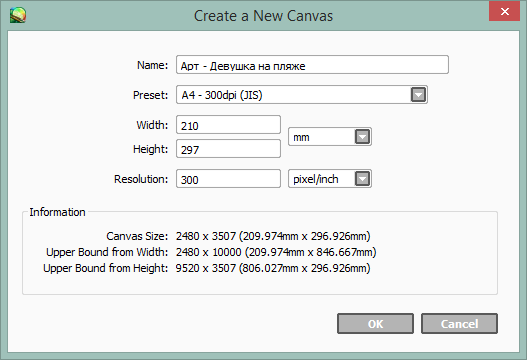The height and width of the screenshot is (360, 527).
Task: Open the Preset dropdown arrow
Action: 418,94
